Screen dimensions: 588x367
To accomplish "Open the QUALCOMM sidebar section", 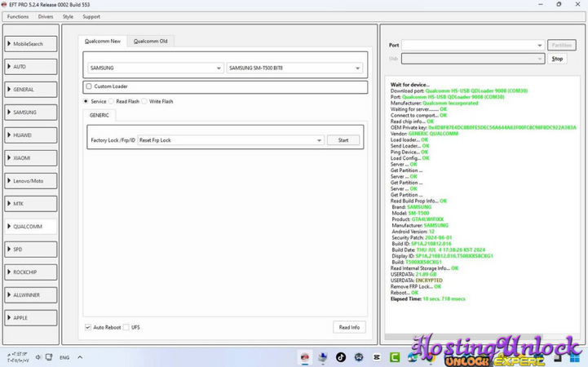I will (31, 227).
